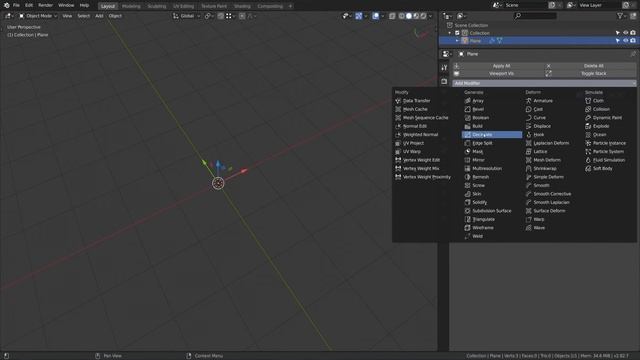Open the Edit menu
Screen dimensions: 640x360
(29, 5)
